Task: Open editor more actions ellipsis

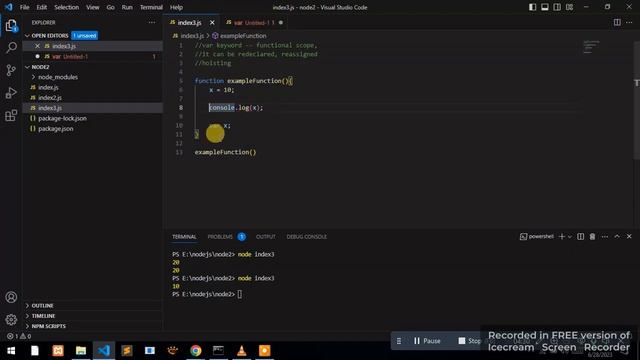Action: click(x=629, y=22)
